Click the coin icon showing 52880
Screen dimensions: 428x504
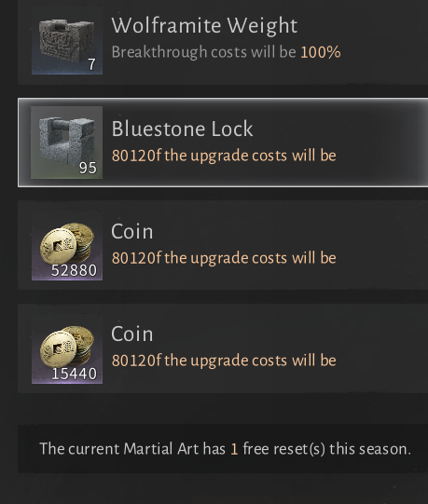(x=67, y=246)
